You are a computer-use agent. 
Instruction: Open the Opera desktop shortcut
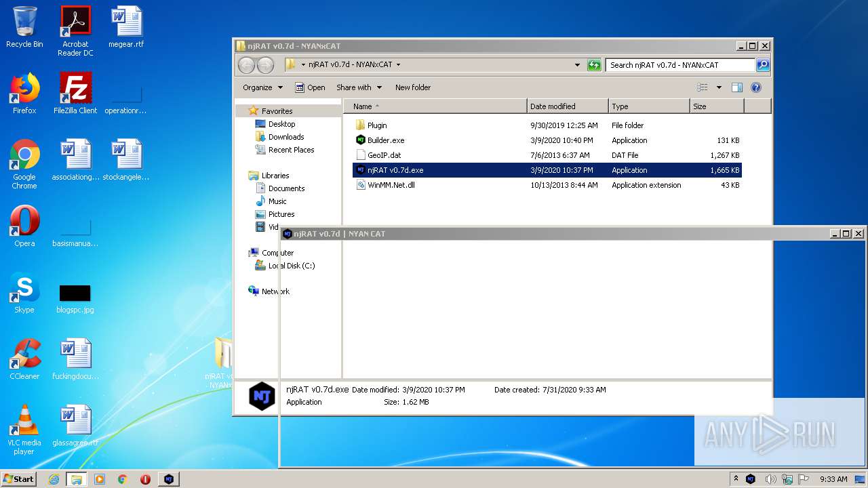24,226
